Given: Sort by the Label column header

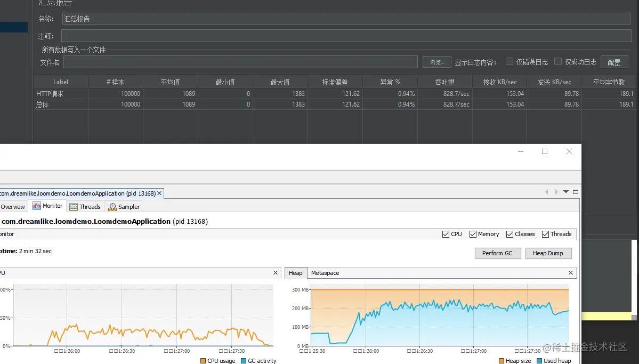Looking at the screenshot, I should point(61,82).
